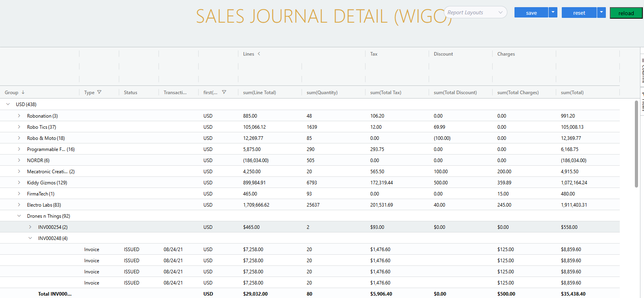Open the filter icon on Type column
Screen dimensions: 644x298
click(x=99, y=92)
